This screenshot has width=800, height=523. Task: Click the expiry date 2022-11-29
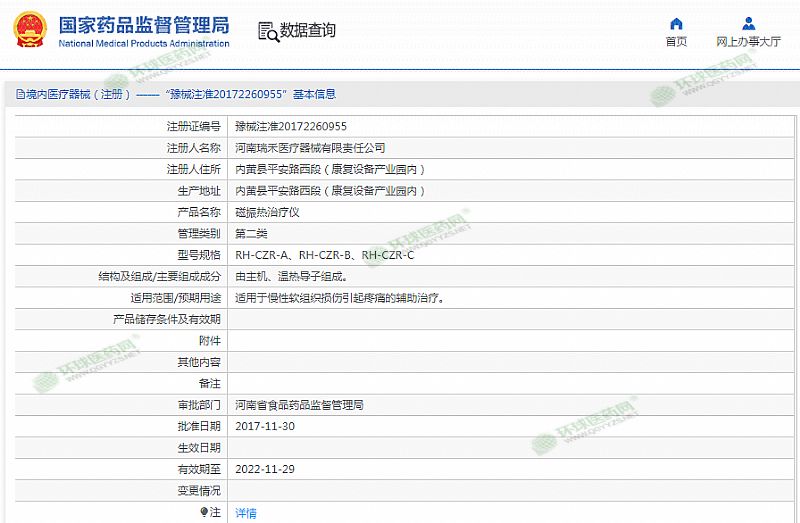coord(265,469)
